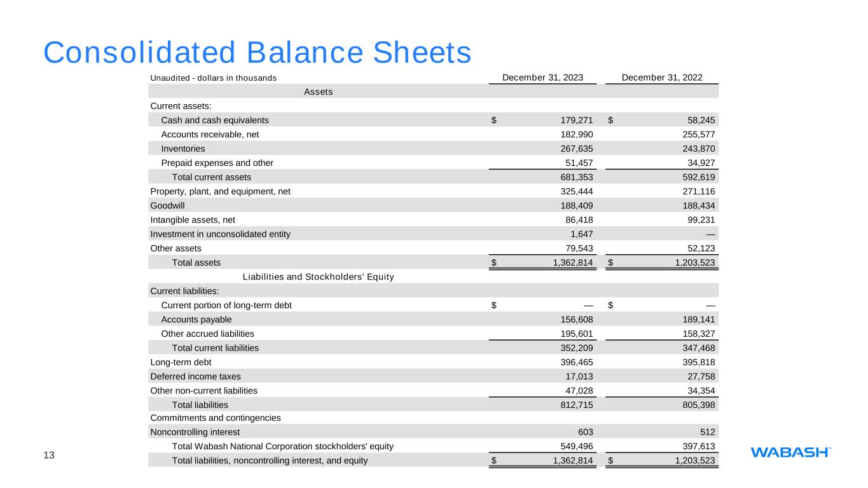Select the Deferred income taxes row
The width and height of the screenshot is (868, 488).
433,376
